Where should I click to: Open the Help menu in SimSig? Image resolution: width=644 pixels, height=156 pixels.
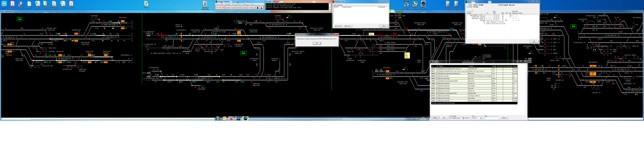(x=252, y=4)
